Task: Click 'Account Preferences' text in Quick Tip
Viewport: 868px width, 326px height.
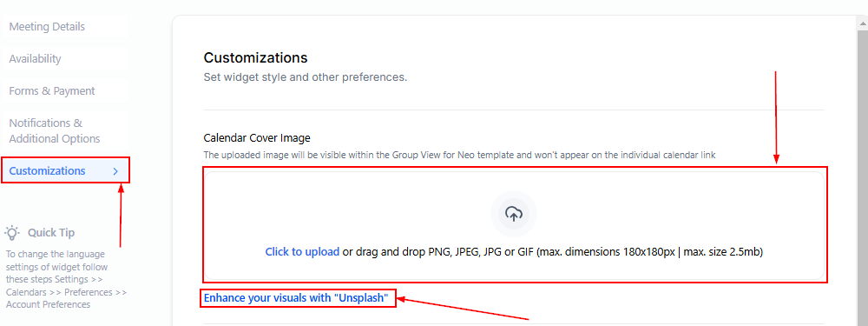Action: tap(48, 304)
